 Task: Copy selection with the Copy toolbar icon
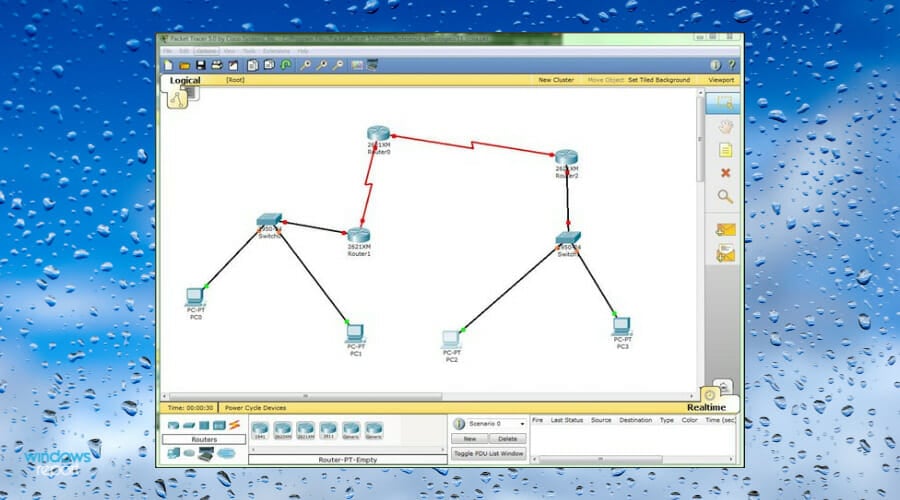tap(253, 65)
